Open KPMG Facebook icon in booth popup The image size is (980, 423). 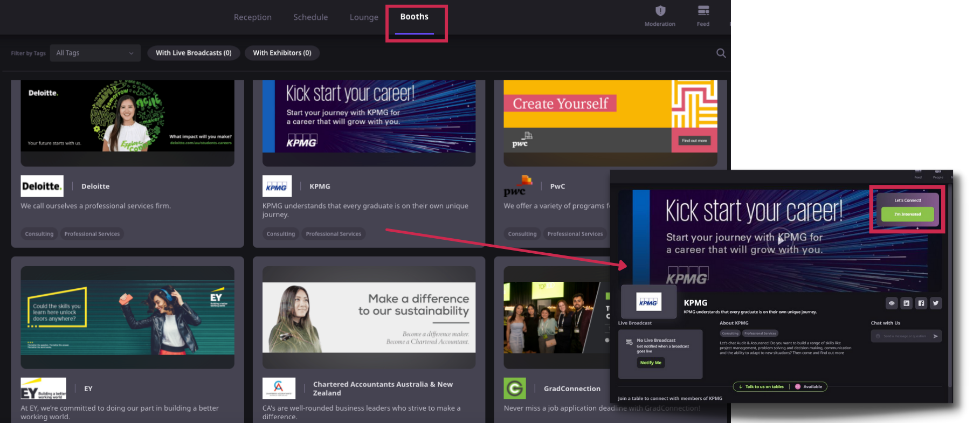click(921, 303)
